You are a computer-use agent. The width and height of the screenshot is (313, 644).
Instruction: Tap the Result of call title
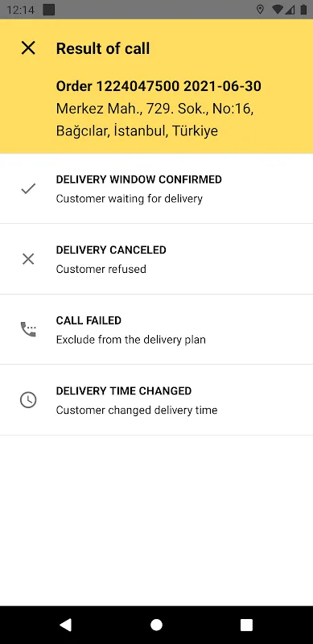[x=103, y=48]
